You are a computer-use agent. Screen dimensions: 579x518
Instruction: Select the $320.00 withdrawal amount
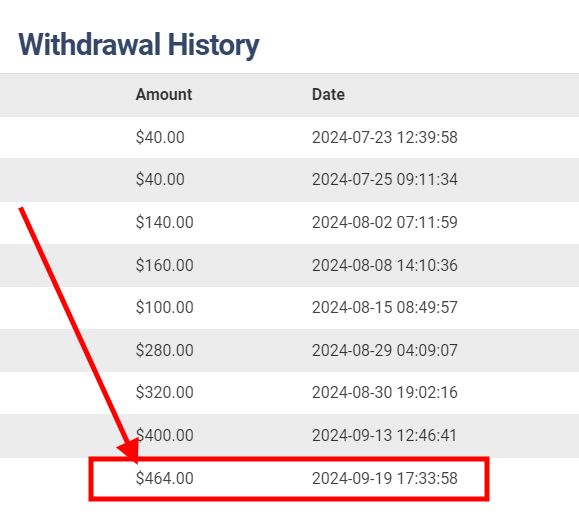pos(164,392)
